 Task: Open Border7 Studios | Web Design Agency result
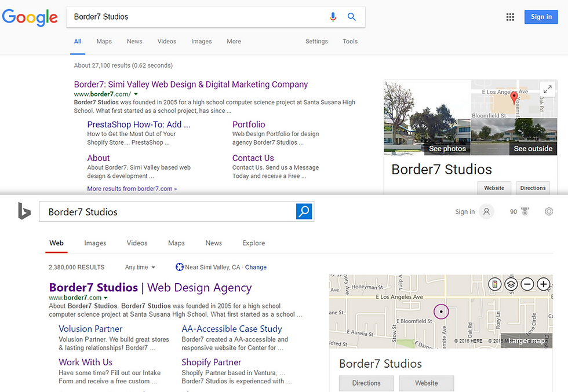pyautogui.click(x=150, y=287)
